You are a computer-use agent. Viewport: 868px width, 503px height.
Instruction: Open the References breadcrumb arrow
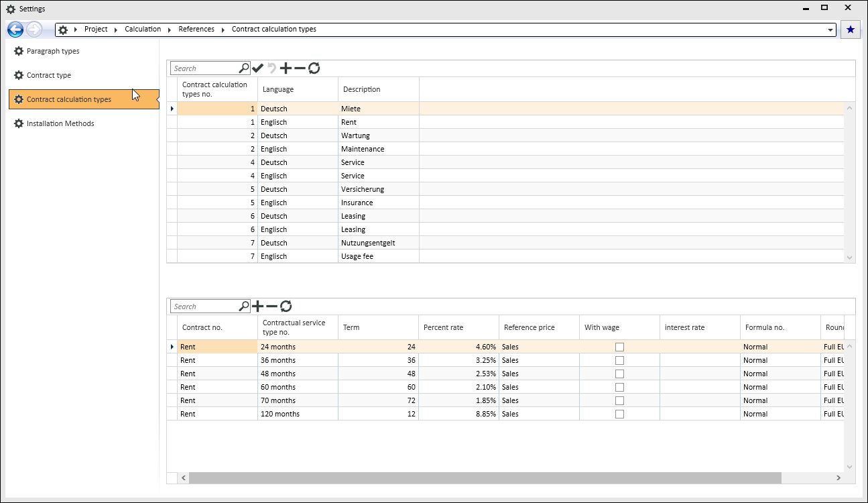(x=221, y=29)
